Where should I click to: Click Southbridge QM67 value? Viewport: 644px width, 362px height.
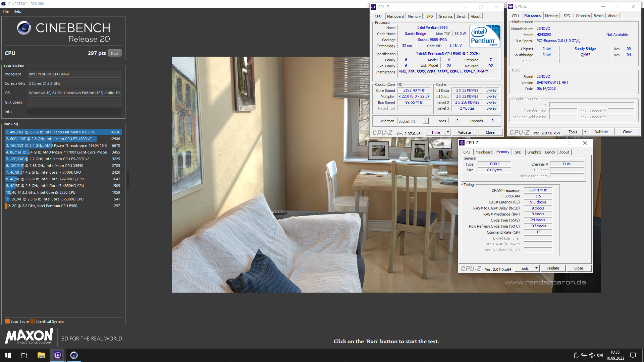pos(585,55)
